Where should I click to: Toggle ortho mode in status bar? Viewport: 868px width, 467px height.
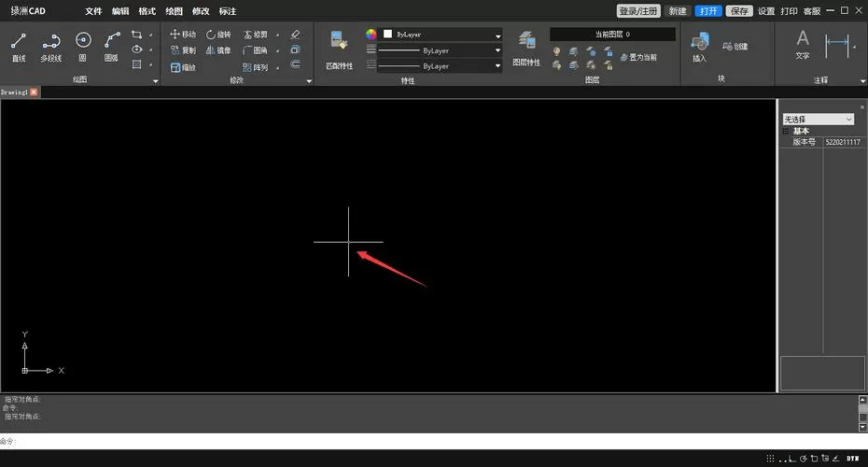pyautogui.click(x=791, y=459)
